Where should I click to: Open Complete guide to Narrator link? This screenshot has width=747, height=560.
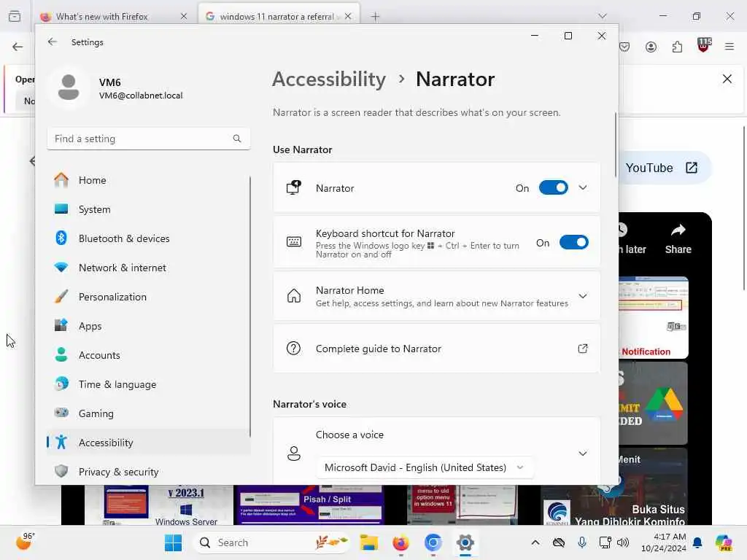tap(436, 349)
